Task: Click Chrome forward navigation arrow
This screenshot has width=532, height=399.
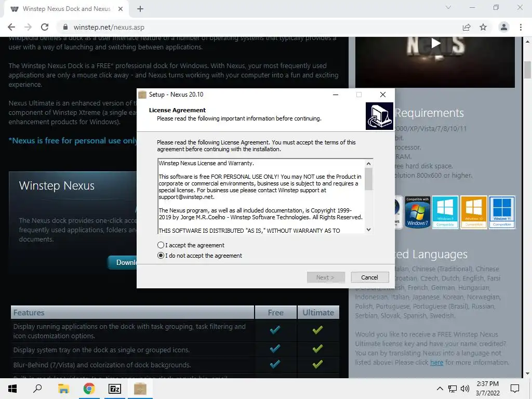Action: coord(28,27)
